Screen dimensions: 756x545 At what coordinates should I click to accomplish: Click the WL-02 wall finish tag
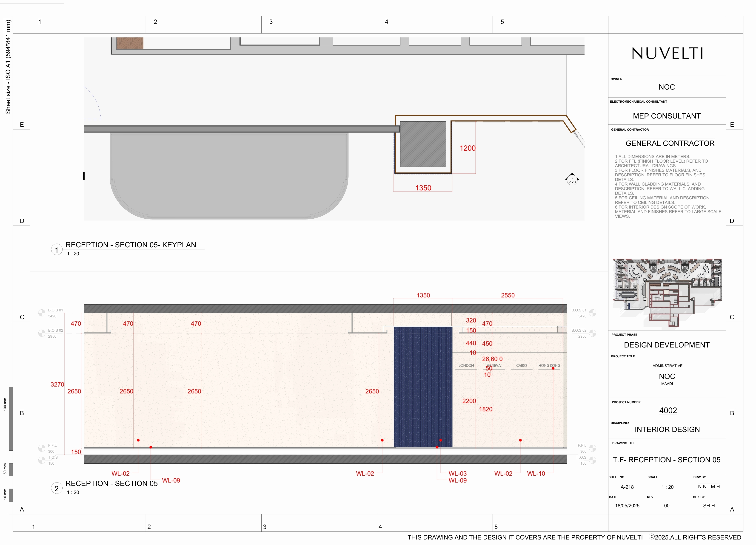120,473
